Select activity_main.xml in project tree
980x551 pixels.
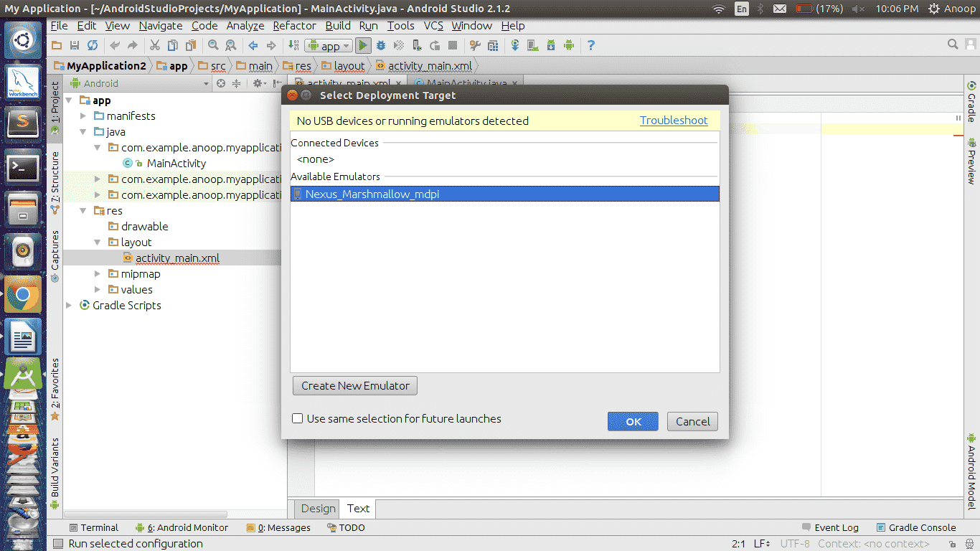coord(177,258)
